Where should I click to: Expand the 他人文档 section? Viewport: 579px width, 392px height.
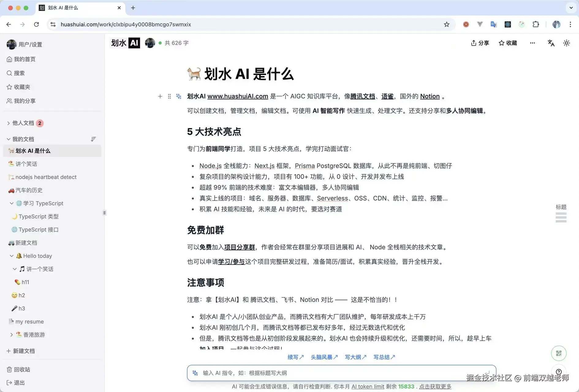coord(8,123)
